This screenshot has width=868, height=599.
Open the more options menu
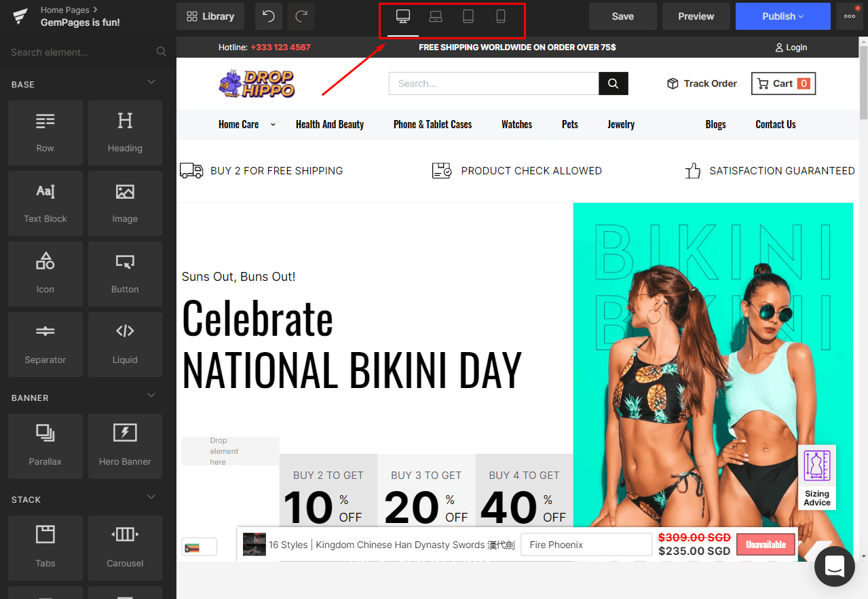(x=850, y=16)
